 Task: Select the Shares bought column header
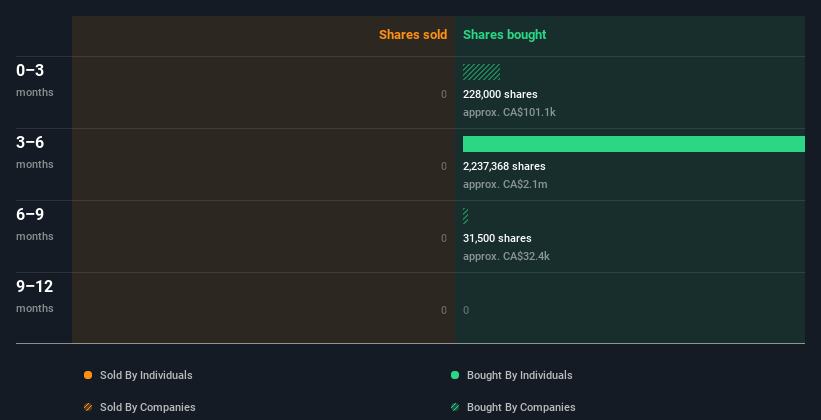click(x=504, y=35)
